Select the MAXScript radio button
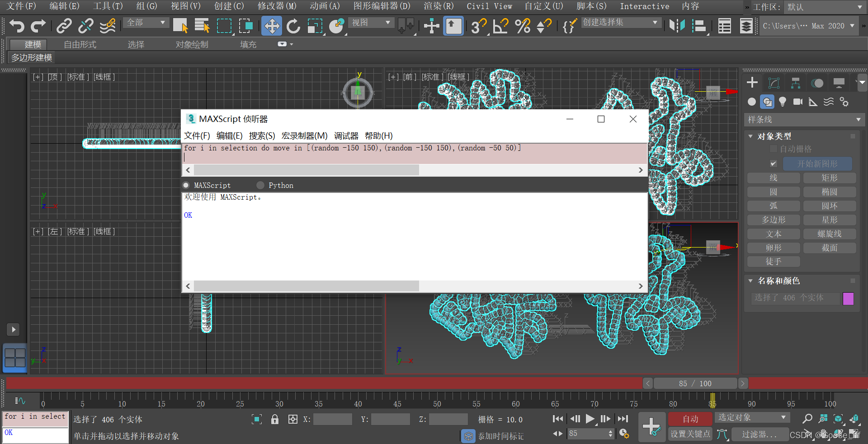This screenshot has width=868, height=444. 186,185
